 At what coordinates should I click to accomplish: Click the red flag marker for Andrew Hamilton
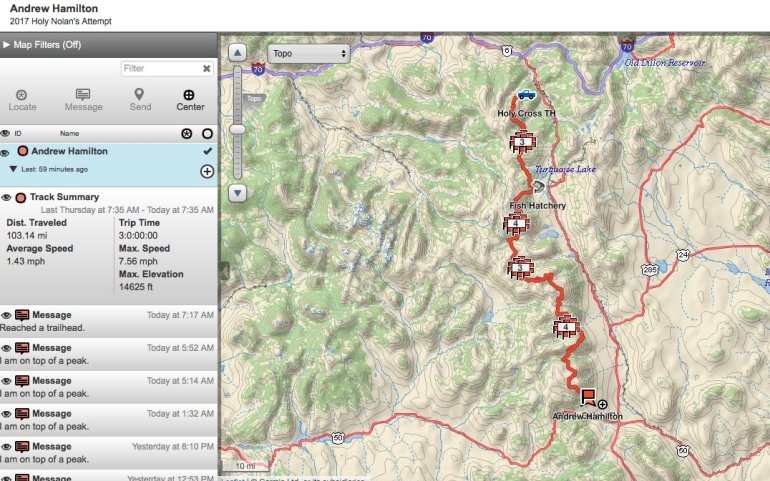(x=588, y=396)
